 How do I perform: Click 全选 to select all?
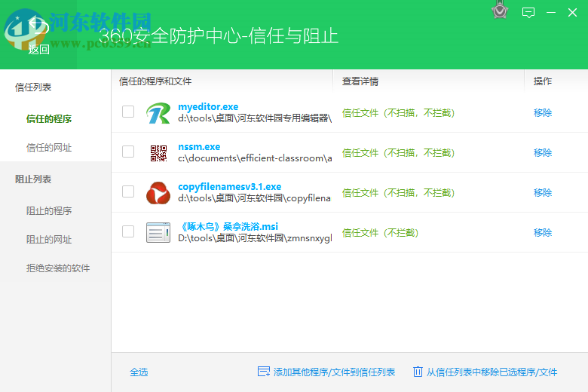point(139,372)
